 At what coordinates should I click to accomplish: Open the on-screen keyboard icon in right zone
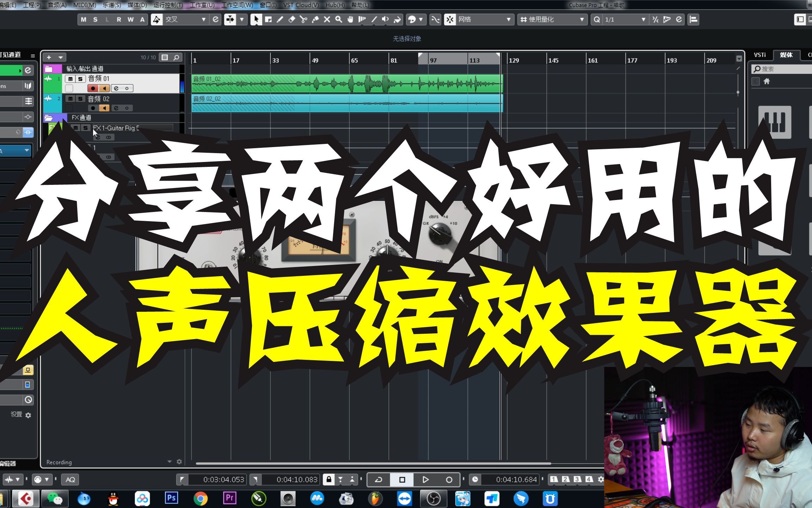pyautogui.click(x=774, y=121)
